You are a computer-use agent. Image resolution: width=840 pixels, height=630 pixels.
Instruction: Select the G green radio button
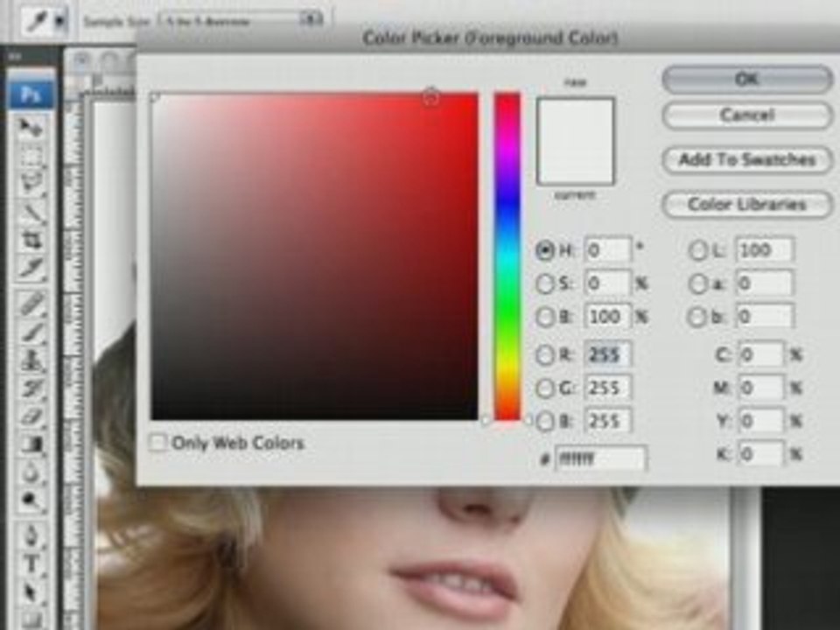coord(544,388)
